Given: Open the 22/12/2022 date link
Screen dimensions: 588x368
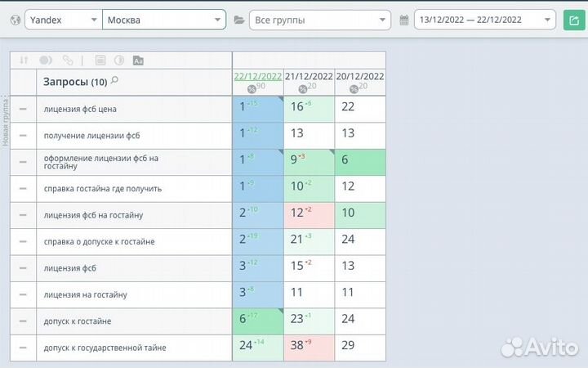Looking at the screenshot, I should (x=257, y=76).
